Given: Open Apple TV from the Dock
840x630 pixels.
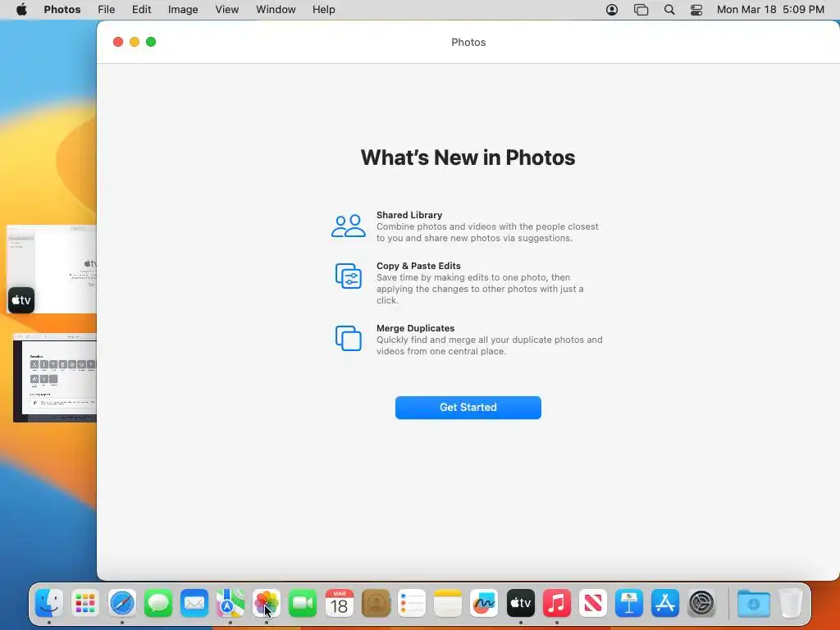Looking at the screenshot, I should tap(520, 603).
